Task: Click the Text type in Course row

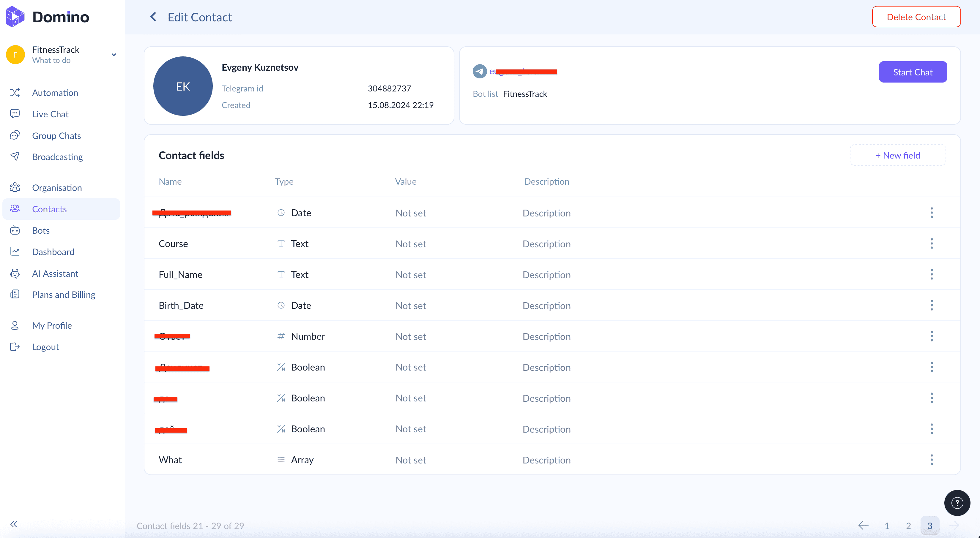Action: (300, 243)
